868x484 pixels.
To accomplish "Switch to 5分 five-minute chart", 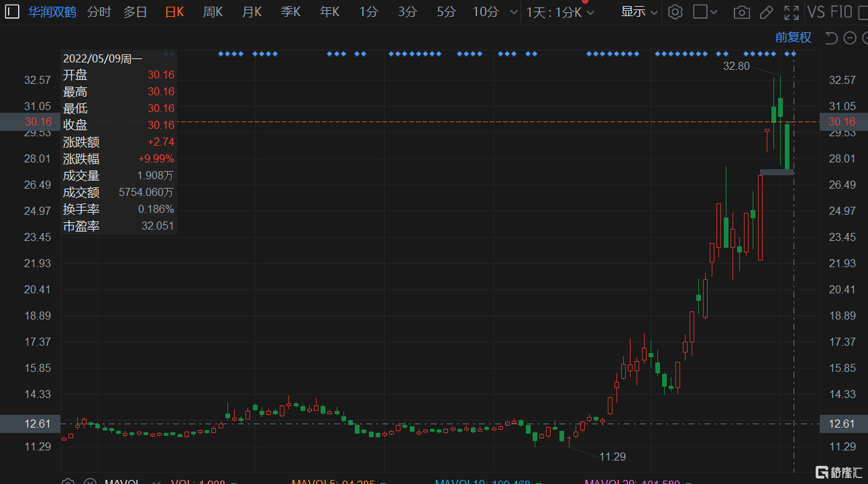I will [446, 11].
